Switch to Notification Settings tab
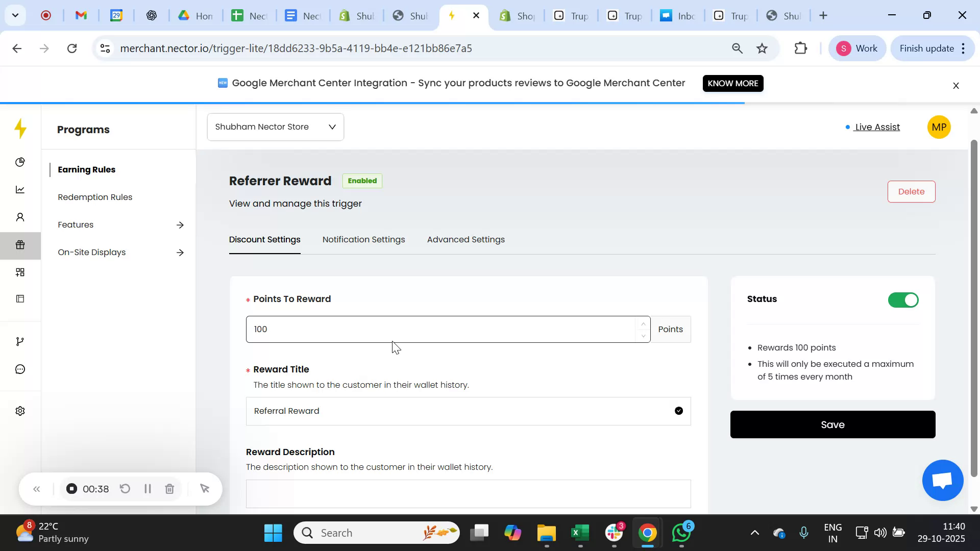Image resolution: width=980 pixels, height=551 pixels. click(363, 239)
